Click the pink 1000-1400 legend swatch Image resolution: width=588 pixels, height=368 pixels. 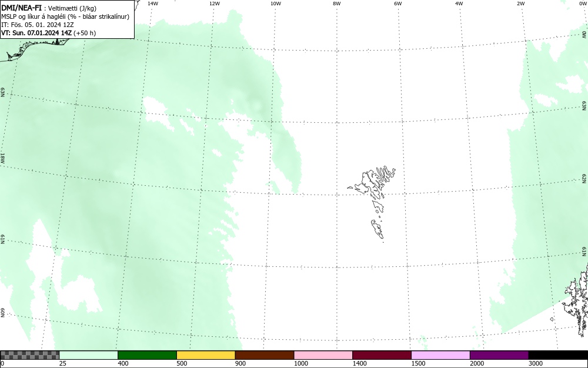[323, 355]
